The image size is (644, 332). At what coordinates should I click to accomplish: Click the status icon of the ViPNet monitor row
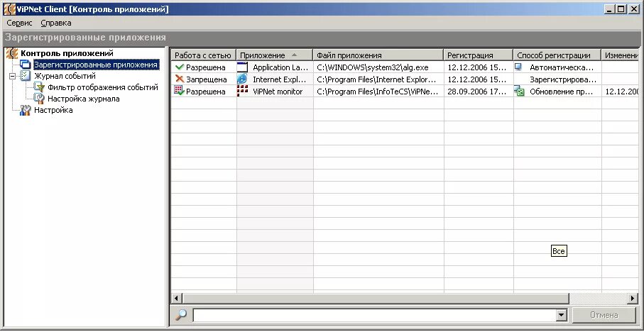(180, 91)
